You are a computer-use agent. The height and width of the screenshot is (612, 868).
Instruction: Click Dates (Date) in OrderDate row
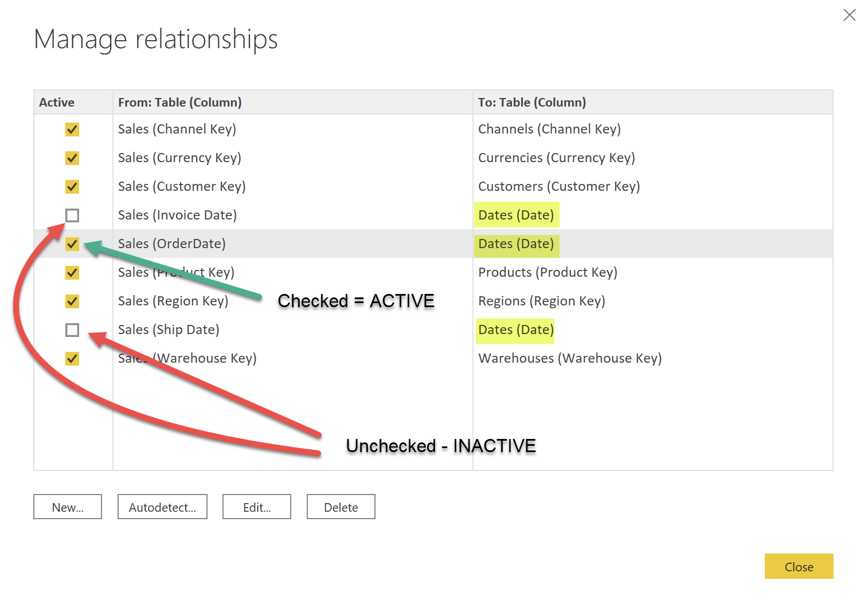[516, 244]
